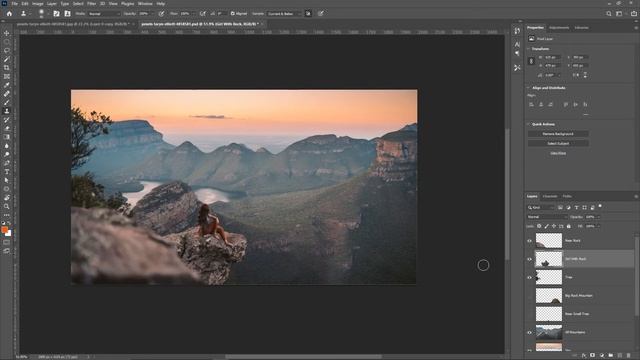Hide the Tree layer
Image resolution: width=640 pixels, height=360 pixels.
tap(529, 278)
